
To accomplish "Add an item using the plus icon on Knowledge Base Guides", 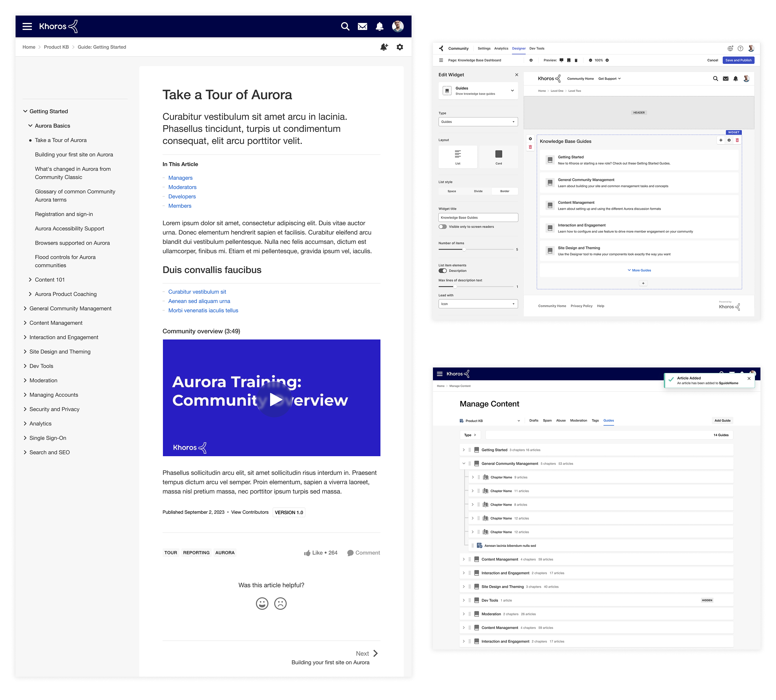I will point(721,140).
